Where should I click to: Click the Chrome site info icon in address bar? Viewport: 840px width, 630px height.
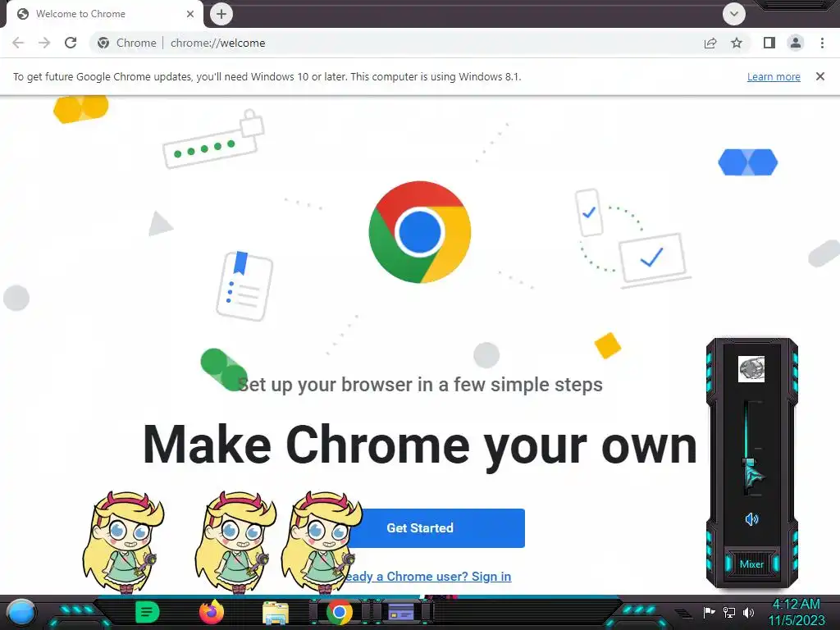pyautogui.click(x=104, y=43)
